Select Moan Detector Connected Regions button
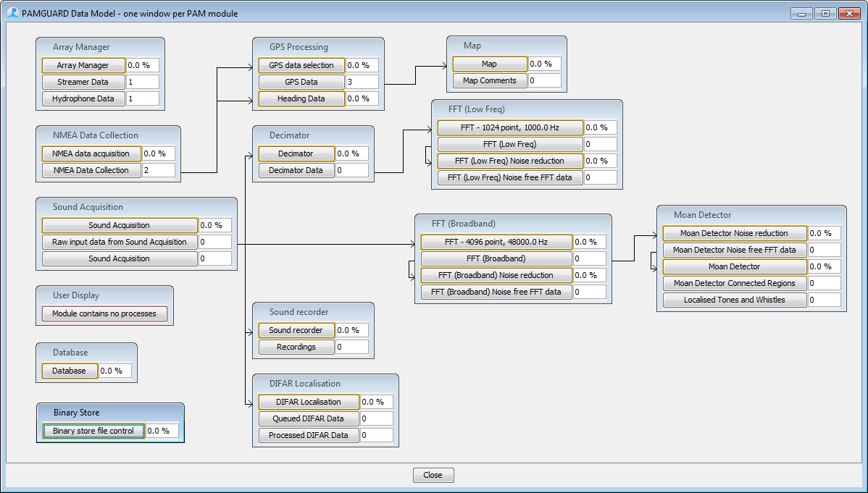Viewport: 868px width, 493px height. click(735, 283)
